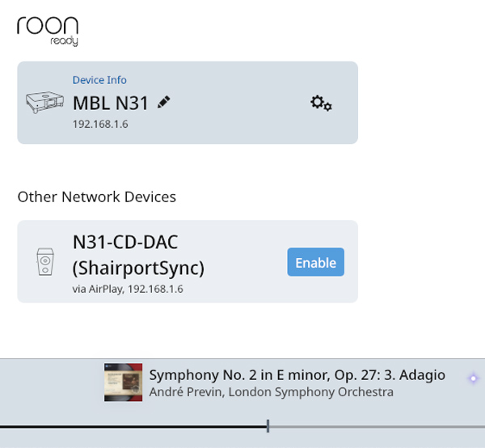Screen dimensions: 485x448
Task: Click the playback position marker on the seek bar
Action: [x=268, y=426]
